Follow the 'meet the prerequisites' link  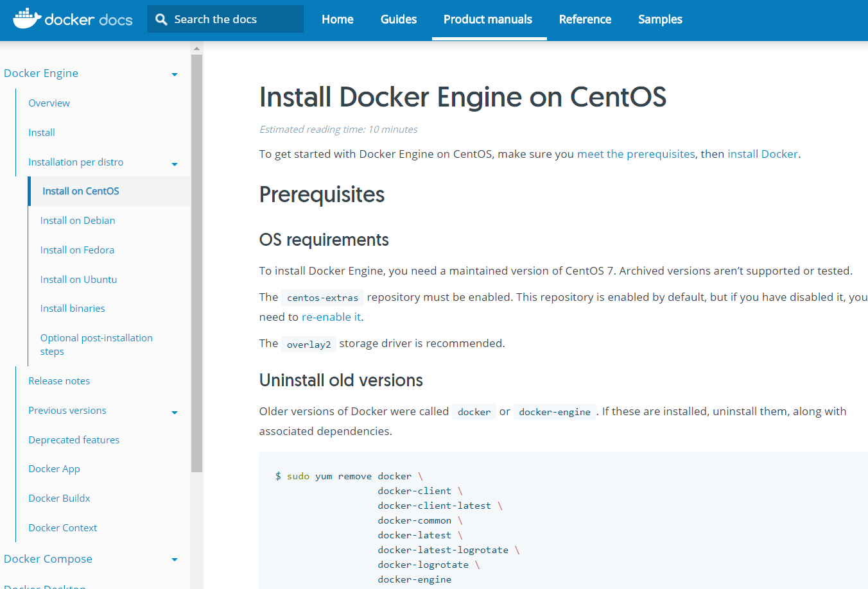[636, 154]
